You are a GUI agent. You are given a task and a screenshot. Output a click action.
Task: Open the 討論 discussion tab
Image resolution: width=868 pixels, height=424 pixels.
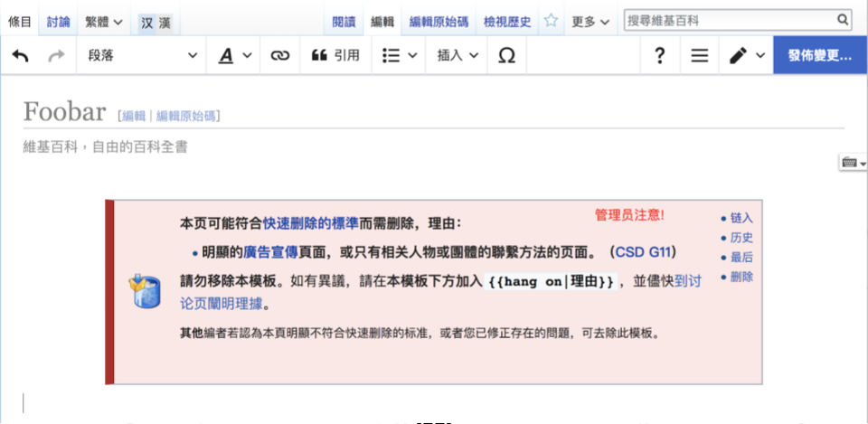[58, 22]
